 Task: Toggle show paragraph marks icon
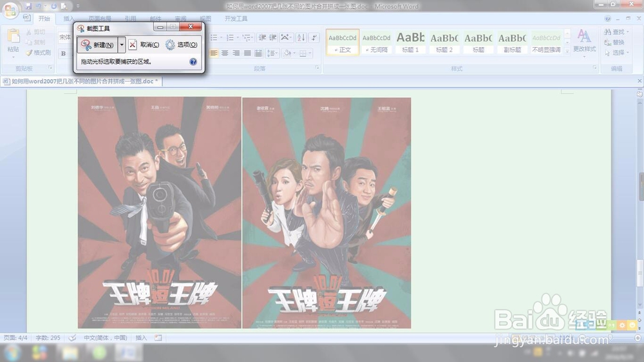[314, 37]
